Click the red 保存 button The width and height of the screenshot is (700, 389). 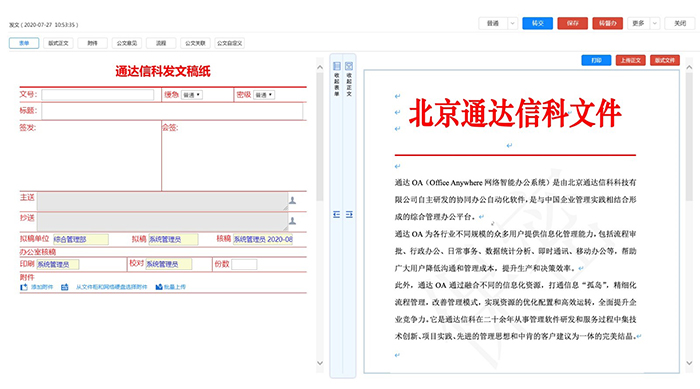point(573,23)
